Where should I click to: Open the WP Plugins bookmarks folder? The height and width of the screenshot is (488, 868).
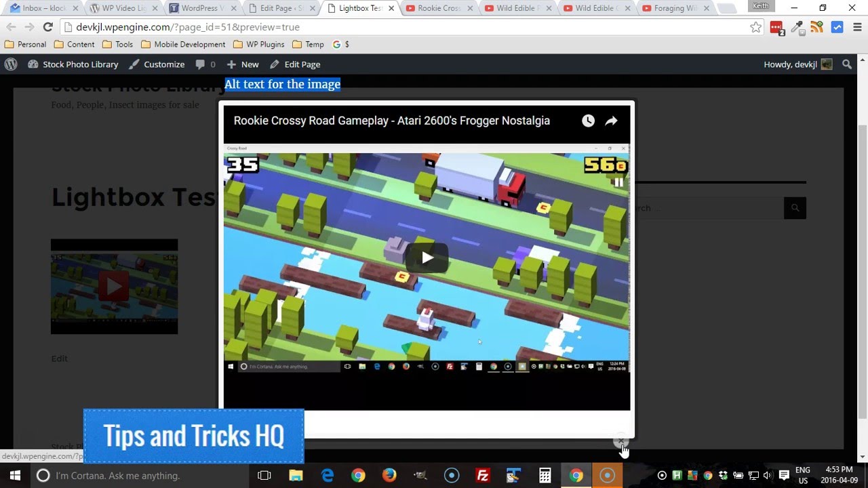[258, 45]
